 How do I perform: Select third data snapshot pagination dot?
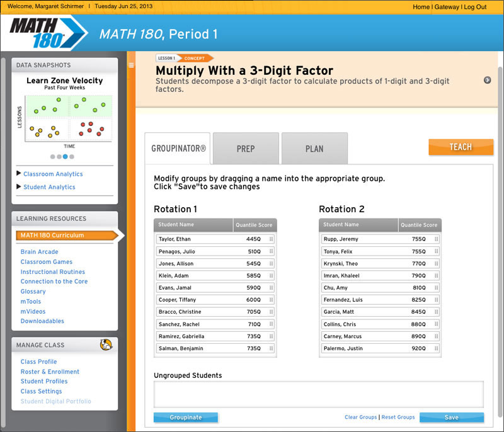66,157
